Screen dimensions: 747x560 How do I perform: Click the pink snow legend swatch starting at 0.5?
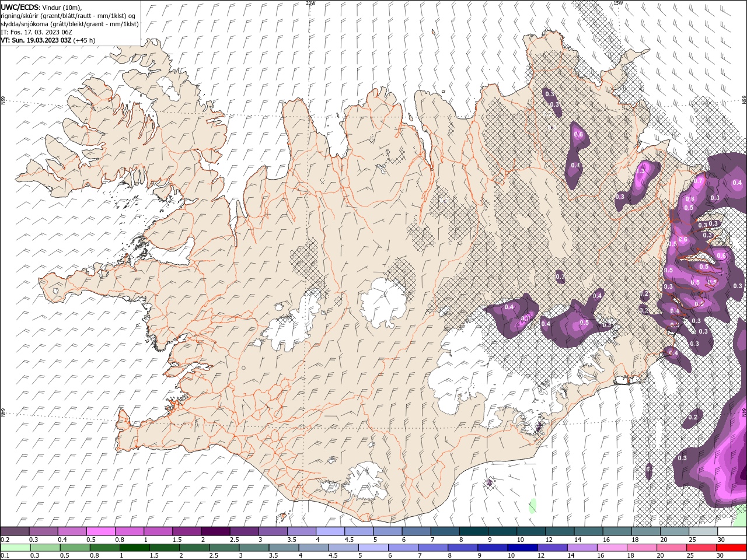click(x=100, y=531)
